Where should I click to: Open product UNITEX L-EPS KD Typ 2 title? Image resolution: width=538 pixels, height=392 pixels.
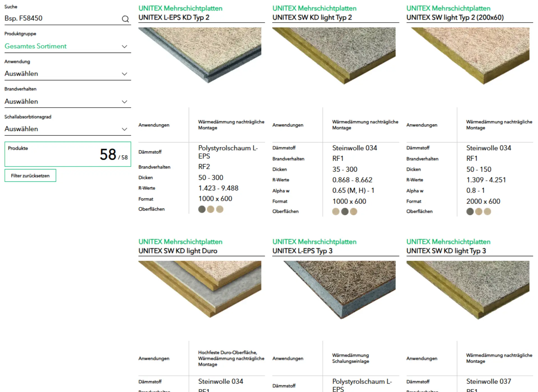[174, 17]
